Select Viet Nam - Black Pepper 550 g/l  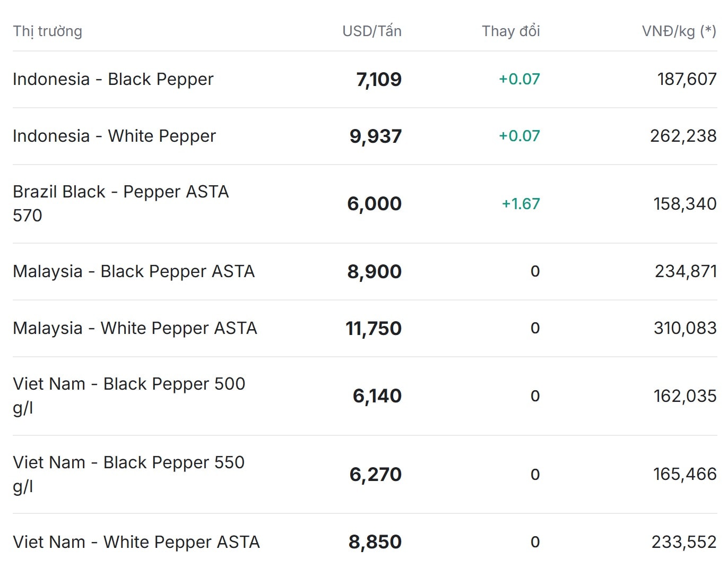(129, 474)
